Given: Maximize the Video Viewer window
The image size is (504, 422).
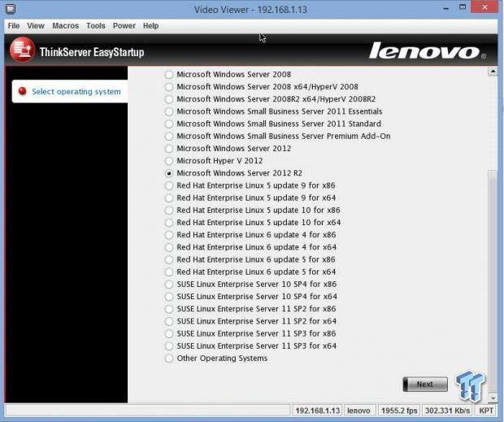Looking at the screenshot, I should pos(463,7).
